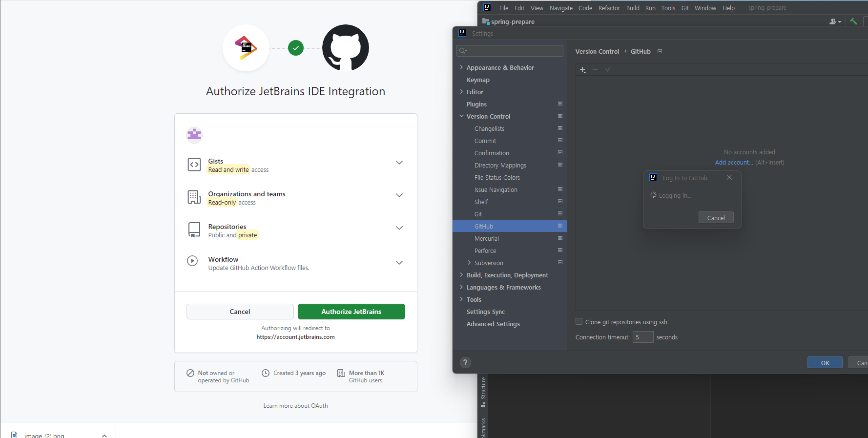Click the Repositories icon
868x438 pixels.
(194, 230)
